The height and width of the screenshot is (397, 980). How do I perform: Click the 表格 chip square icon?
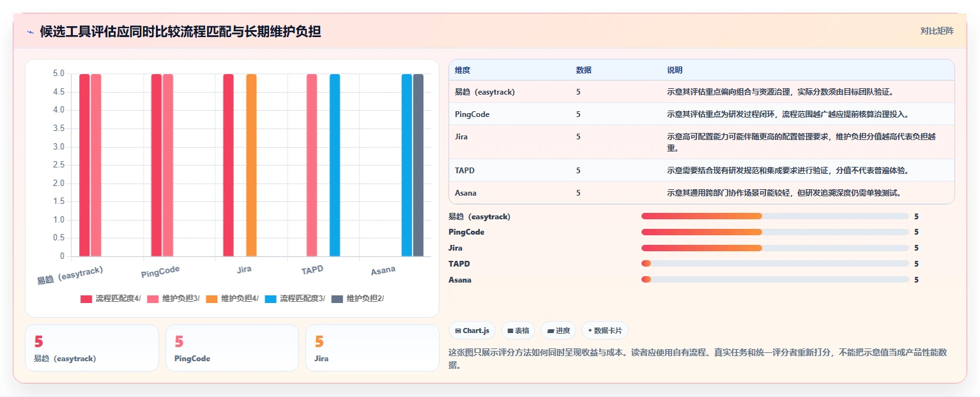click(510, 331)
